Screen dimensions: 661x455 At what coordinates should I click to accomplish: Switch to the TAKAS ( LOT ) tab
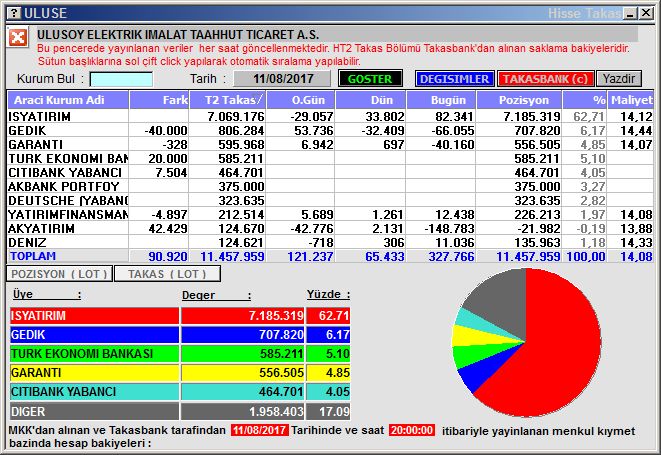(x=167, y=274)
